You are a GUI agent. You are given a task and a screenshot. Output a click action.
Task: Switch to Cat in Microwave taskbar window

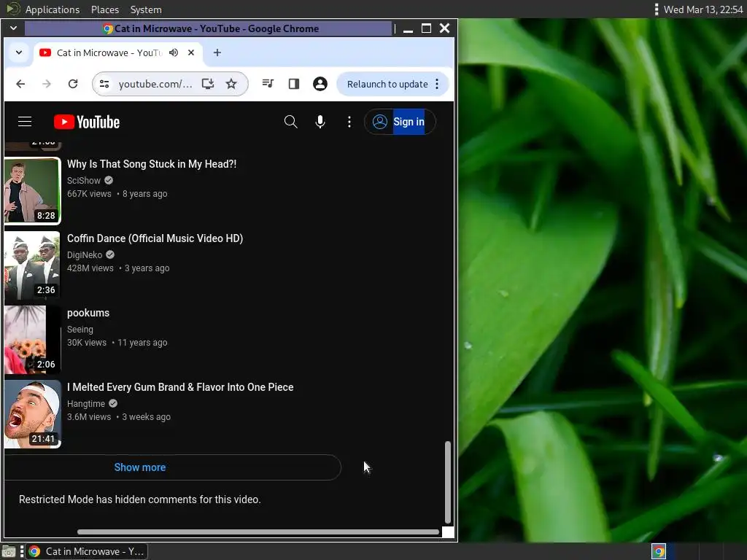tap(88, 551)
